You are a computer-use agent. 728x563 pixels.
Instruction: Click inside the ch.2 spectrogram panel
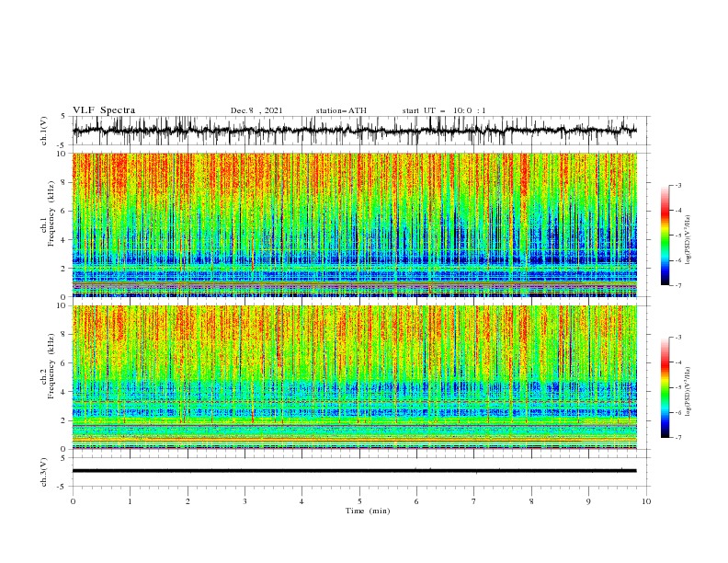pos(354,377)
